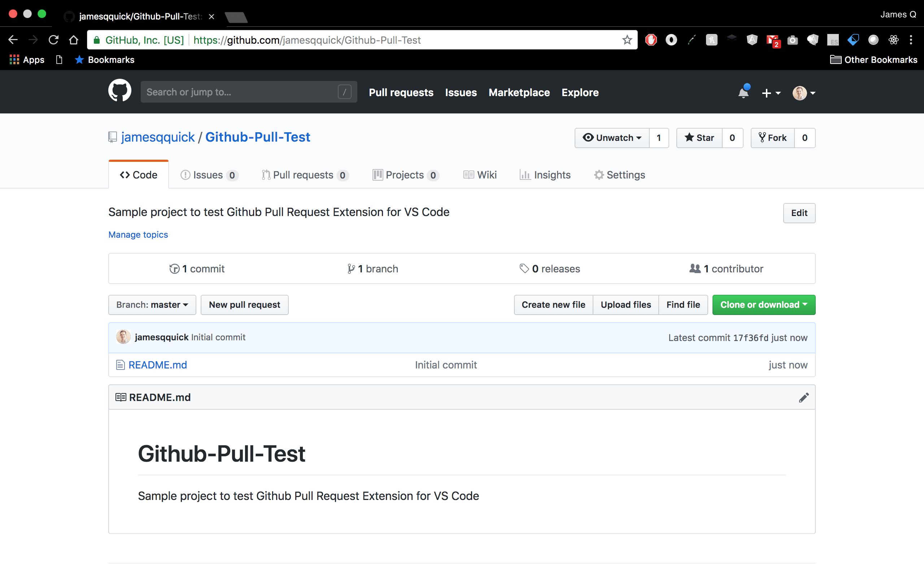The height and width of the screenshot is (578, 924).
Task: Open commit hash 17f36fd
Action: coord(750,338)
